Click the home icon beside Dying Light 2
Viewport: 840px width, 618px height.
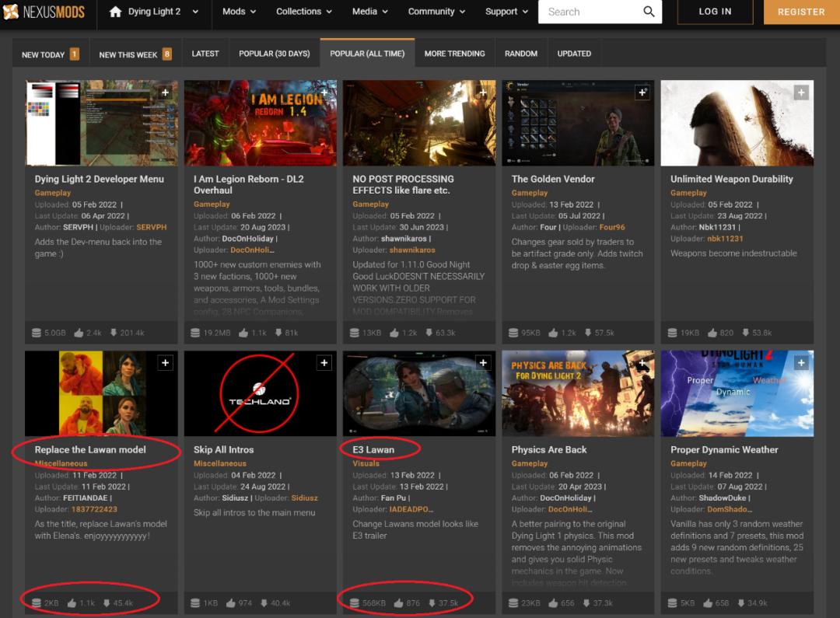(x=116, y=12)
